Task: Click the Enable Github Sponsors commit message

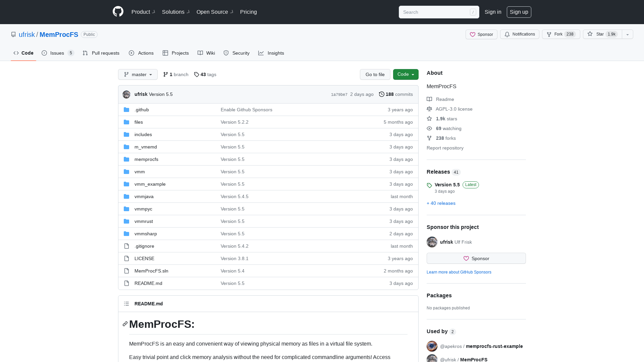Action: (x=247, y=110)
